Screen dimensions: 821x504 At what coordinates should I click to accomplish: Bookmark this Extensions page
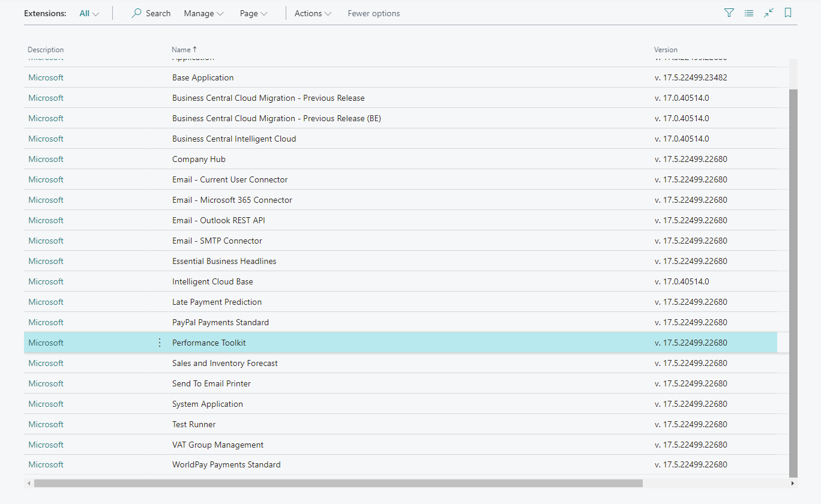(788, 13)
